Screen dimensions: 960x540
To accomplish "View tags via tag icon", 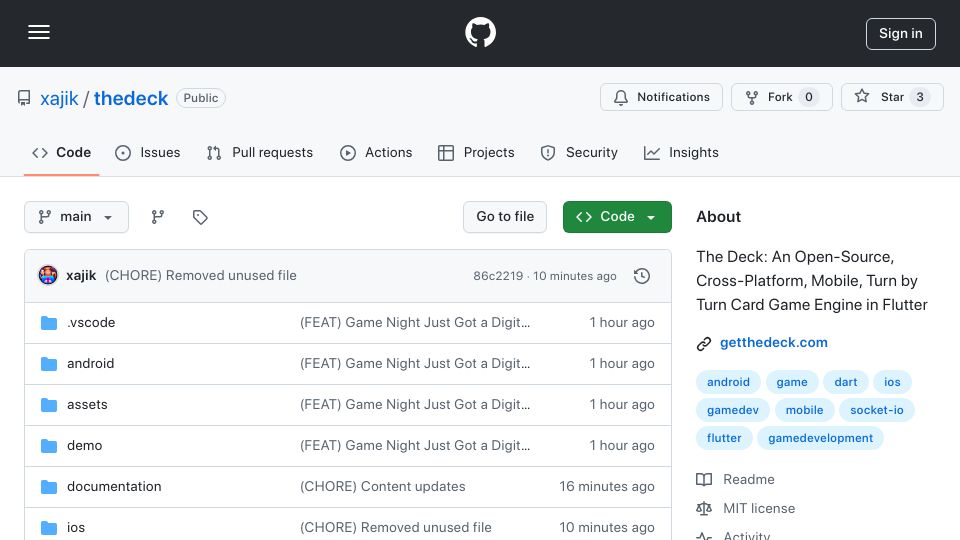I will (200, 217).
